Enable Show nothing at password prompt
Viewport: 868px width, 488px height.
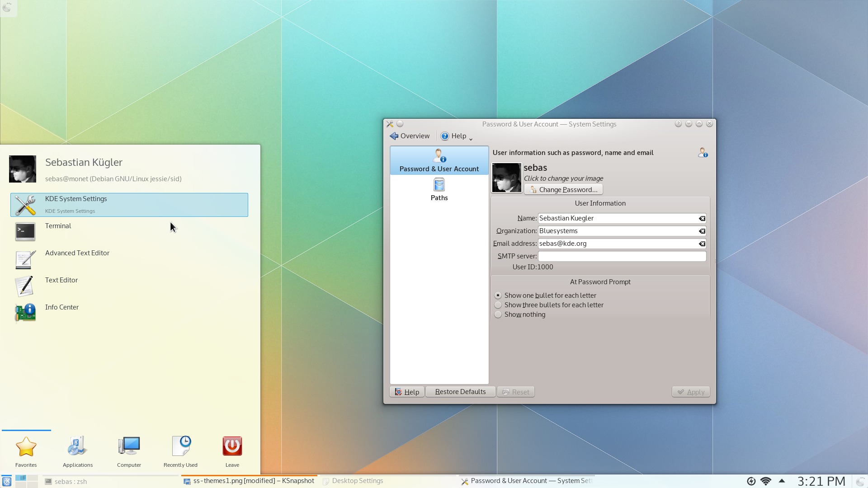(x=498, y=314)
